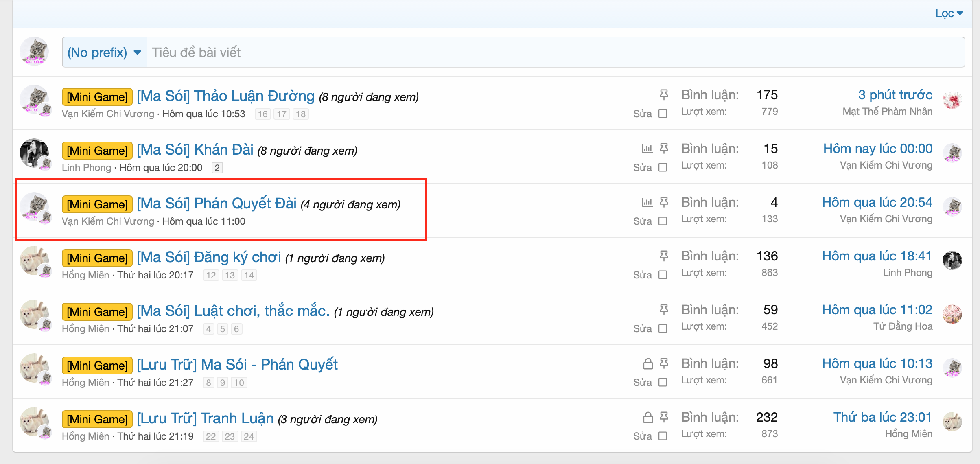Click the Tiêu đề bài viết title field

[x=555, y=53]
